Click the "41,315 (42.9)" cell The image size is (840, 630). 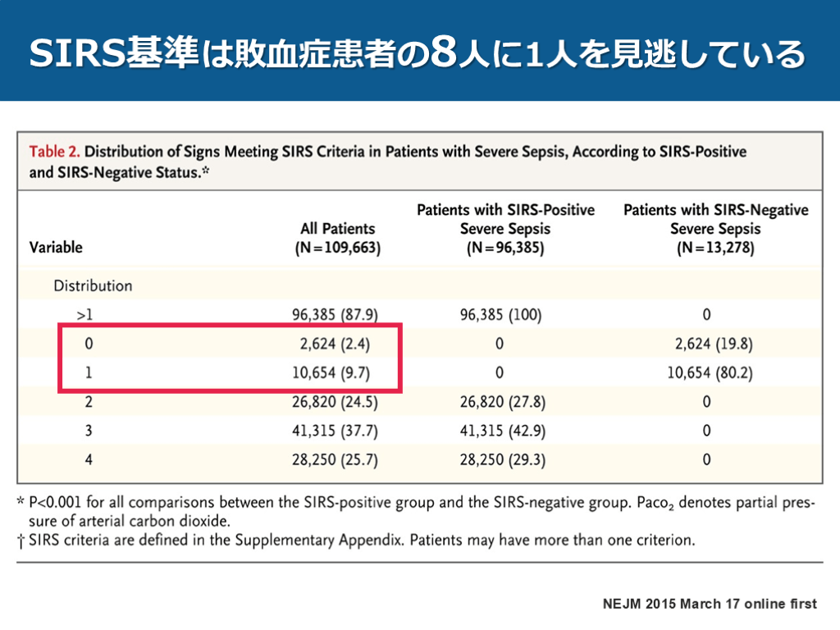pos(502,431)
